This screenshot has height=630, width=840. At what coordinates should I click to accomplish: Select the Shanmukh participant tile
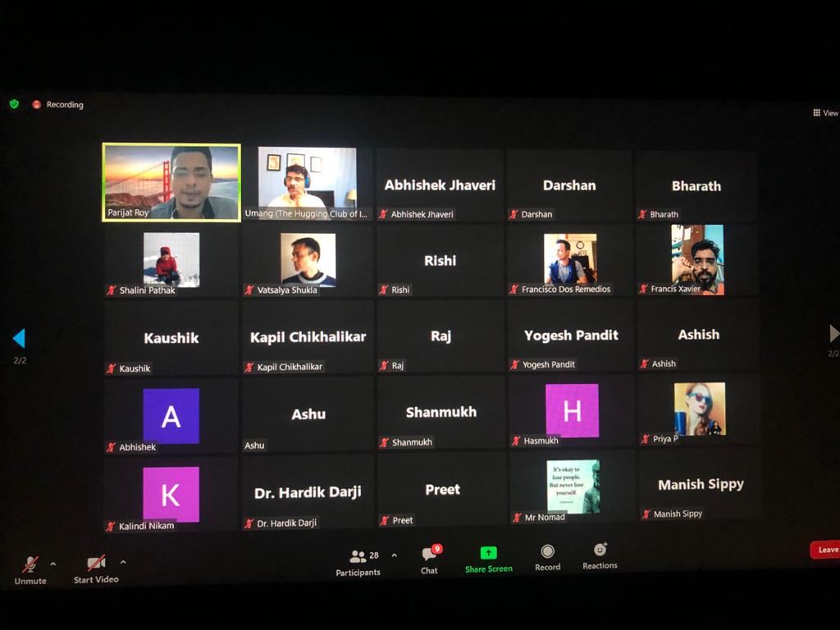tap(441, 412)
